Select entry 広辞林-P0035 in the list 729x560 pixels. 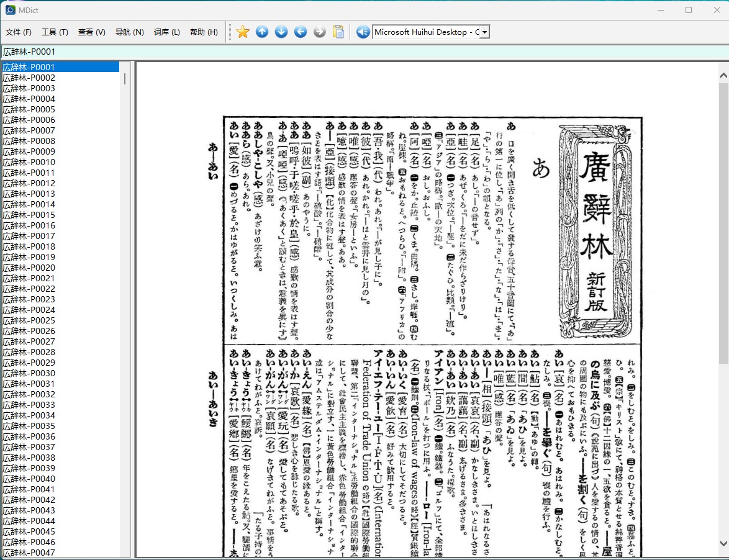click(x=60, y=426)
